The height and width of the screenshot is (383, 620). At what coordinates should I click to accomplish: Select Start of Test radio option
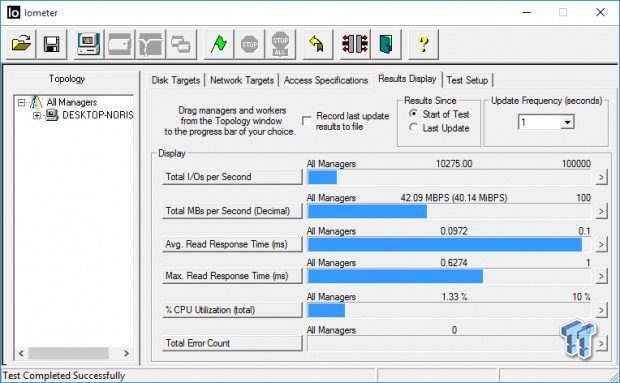413,114
